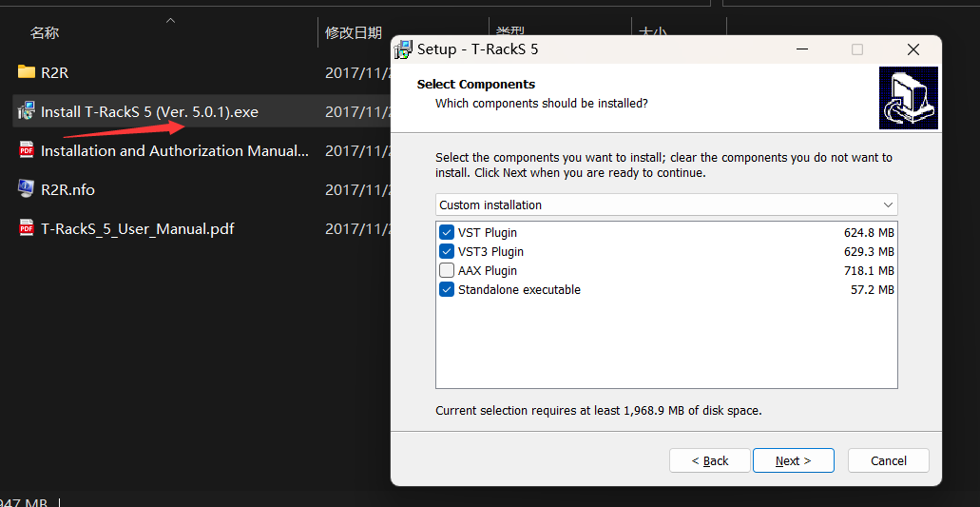
Task: Click the T-RackS installer exe icon
Action: tap(26, 111)
